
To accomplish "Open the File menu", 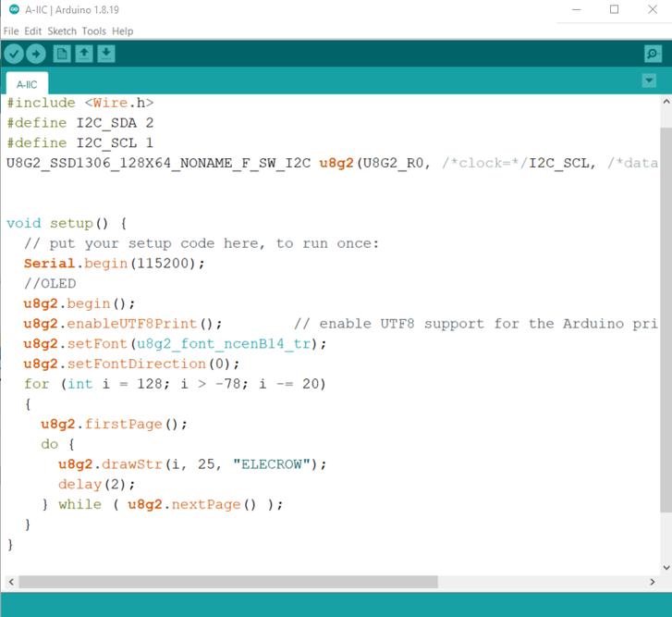I will point(11,31).
